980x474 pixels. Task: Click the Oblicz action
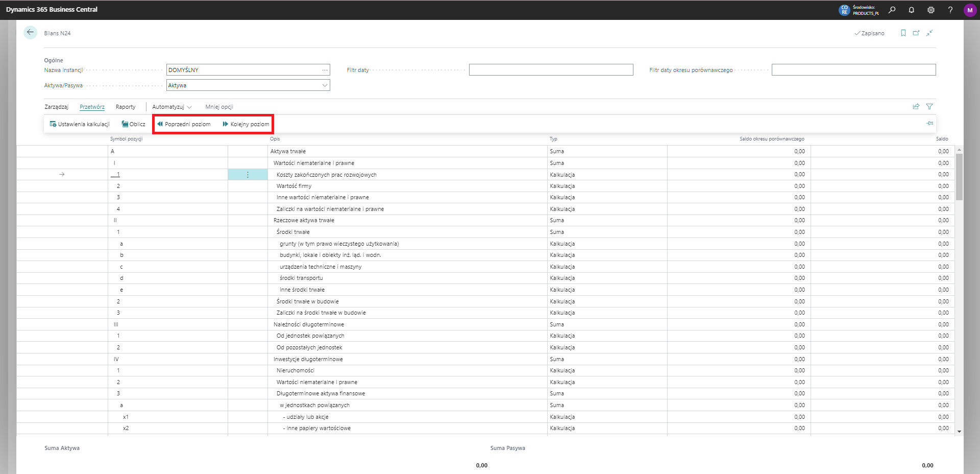tap(133, 124)
